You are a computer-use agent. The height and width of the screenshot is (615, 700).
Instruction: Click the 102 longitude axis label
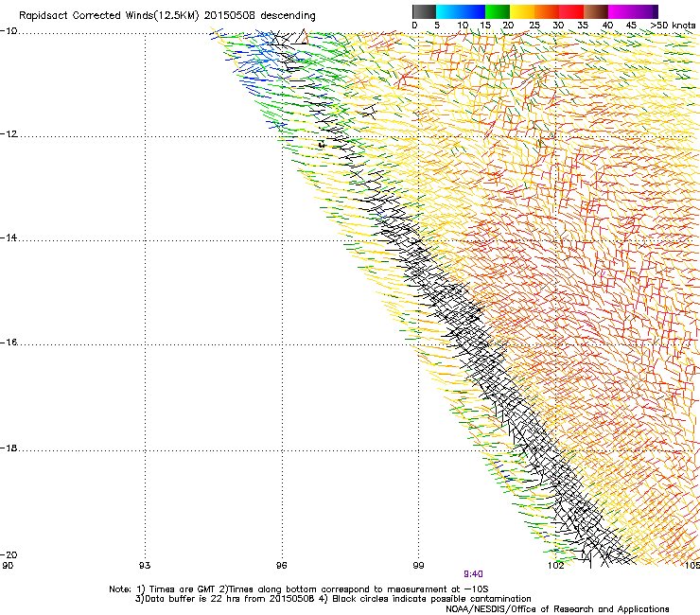(556, 566)
